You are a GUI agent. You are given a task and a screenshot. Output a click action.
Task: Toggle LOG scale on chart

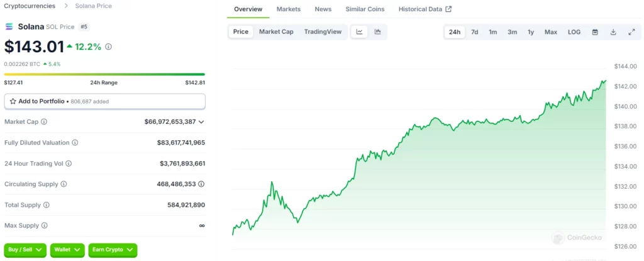pyautogui.click(x=574, y=32)
